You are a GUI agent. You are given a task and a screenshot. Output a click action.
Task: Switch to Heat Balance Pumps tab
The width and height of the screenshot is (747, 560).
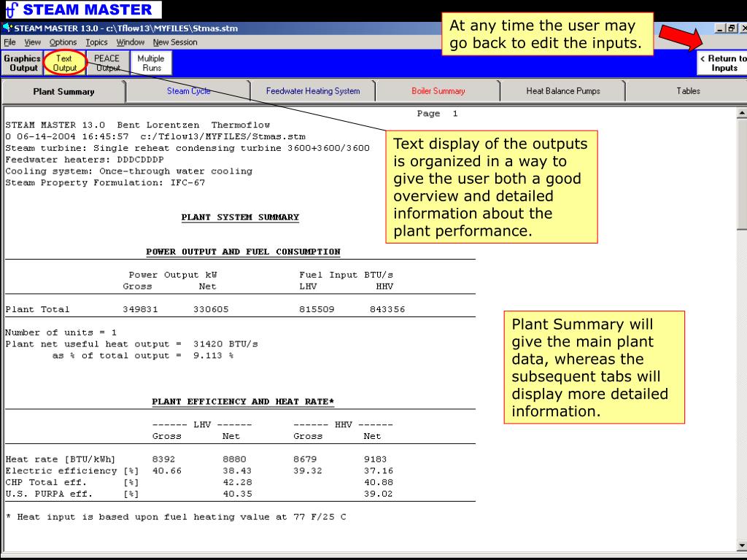pos(562,91)
